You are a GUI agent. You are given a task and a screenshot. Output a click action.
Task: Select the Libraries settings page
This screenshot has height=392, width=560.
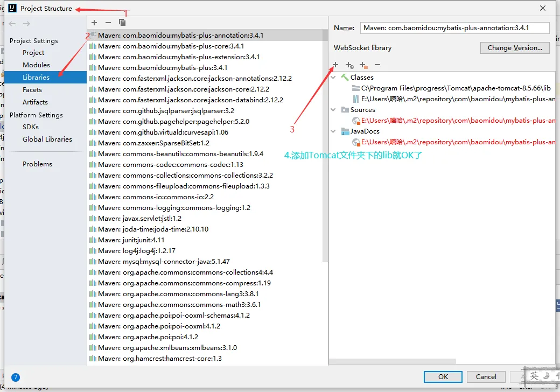point(45,77)
